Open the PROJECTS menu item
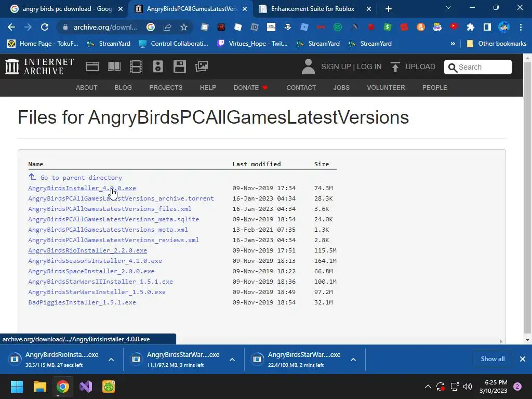Viewport: 532px width, 399px height. tap(166, 87)
